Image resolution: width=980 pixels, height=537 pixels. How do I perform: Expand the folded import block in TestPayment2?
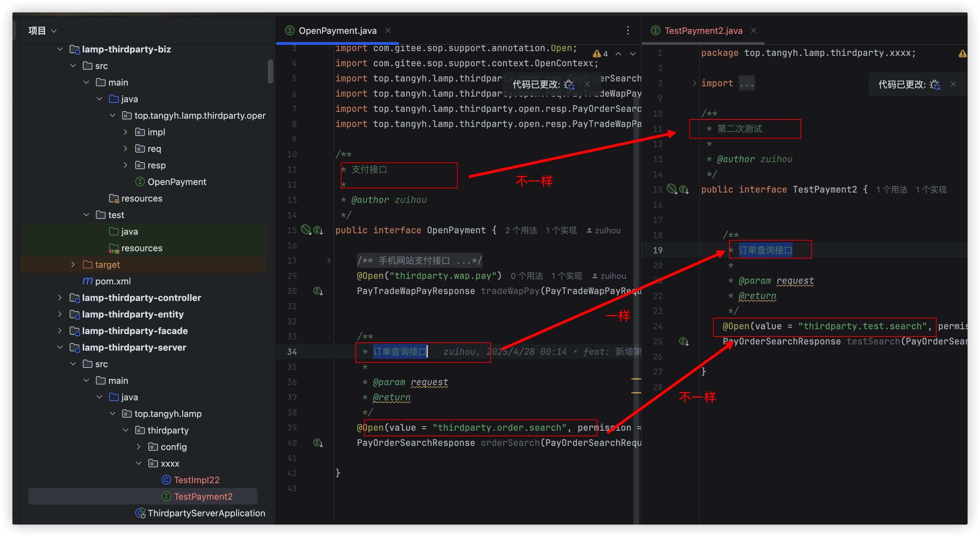[x=694, y=84]
